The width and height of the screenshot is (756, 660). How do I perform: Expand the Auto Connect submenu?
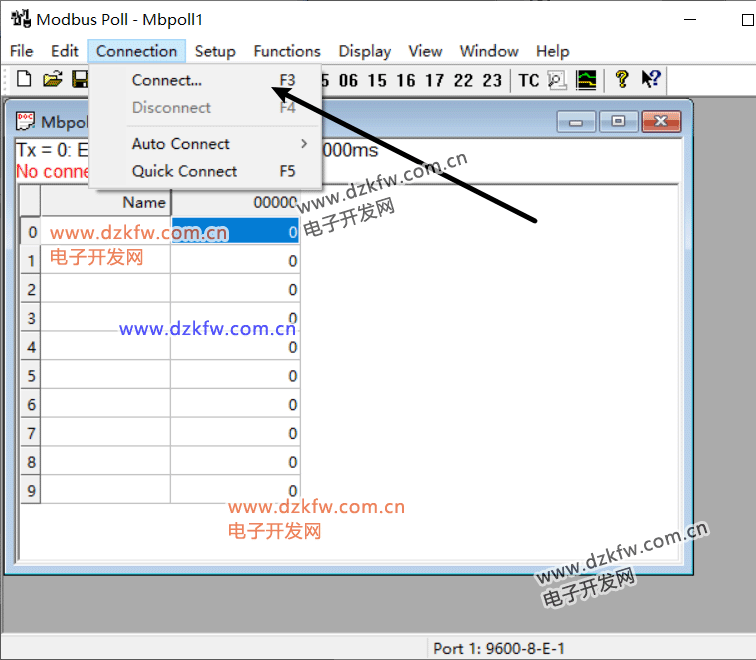(181, 144)
